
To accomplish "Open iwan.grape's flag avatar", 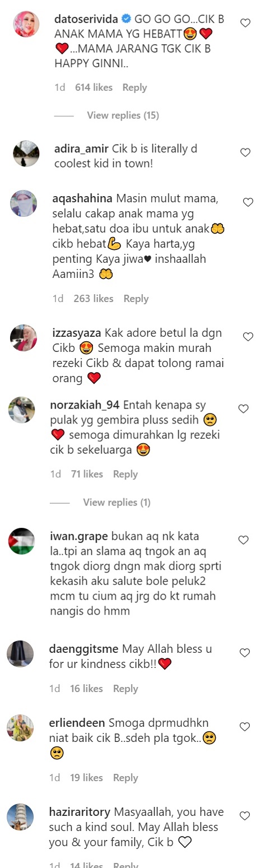I will click(22, 541).
